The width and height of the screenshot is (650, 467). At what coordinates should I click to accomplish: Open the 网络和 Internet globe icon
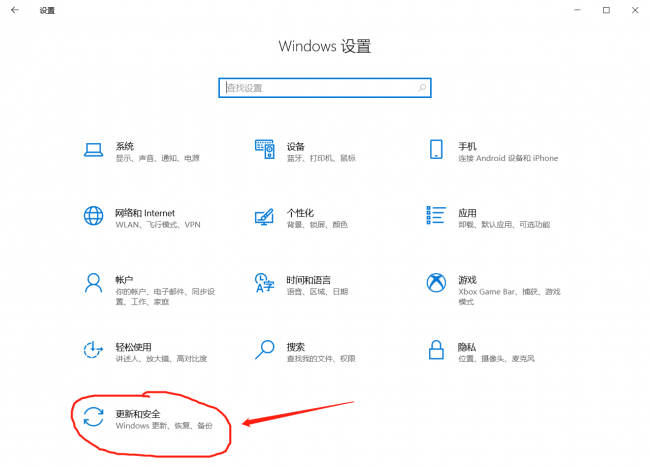pos(93,215)
